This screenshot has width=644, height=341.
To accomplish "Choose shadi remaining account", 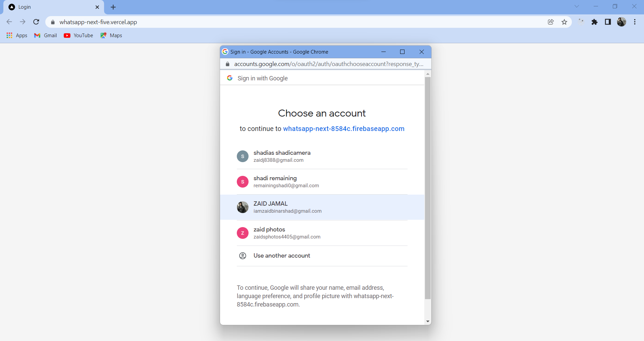I will [322, 182].
